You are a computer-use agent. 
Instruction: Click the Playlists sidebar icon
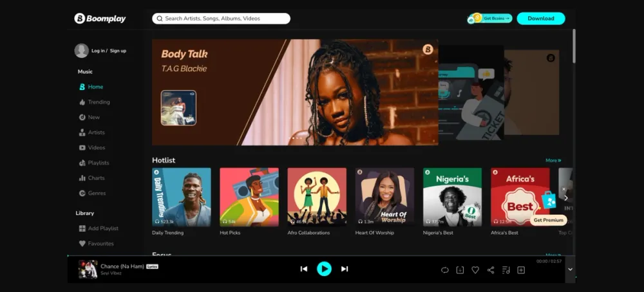pos(82,163)
